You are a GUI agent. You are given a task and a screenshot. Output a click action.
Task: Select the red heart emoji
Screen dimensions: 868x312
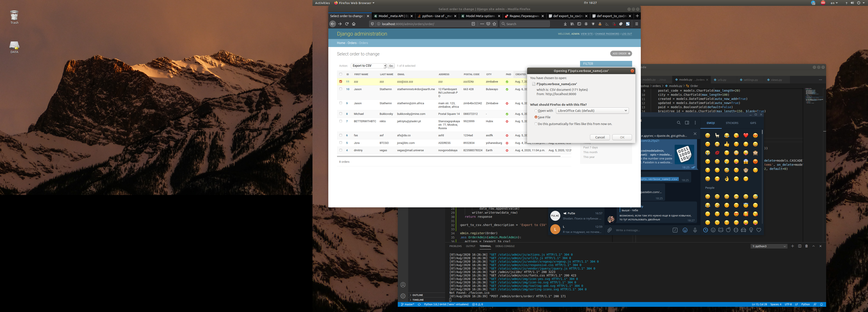point(746,135)
